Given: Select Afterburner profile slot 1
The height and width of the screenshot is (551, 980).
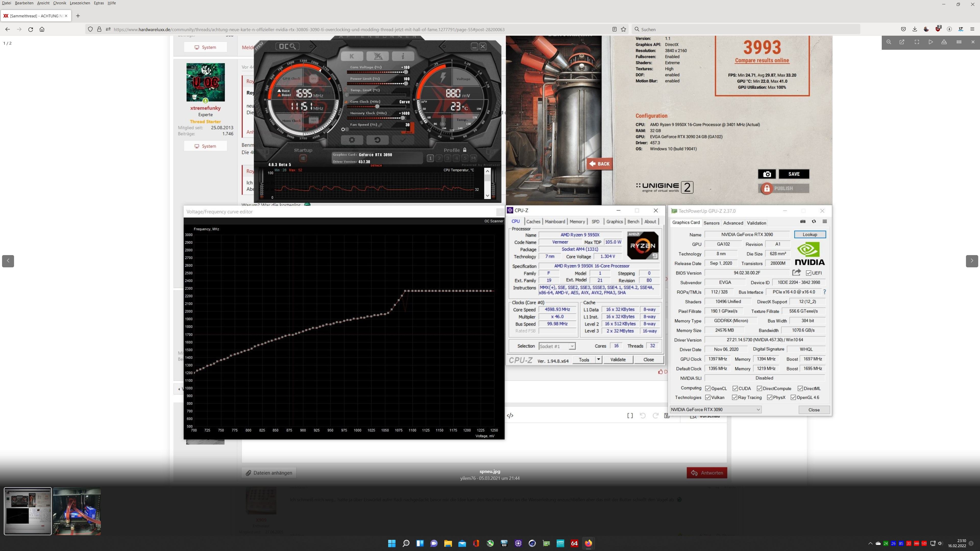Looking at the screenshot, I should tap(430, 158).
